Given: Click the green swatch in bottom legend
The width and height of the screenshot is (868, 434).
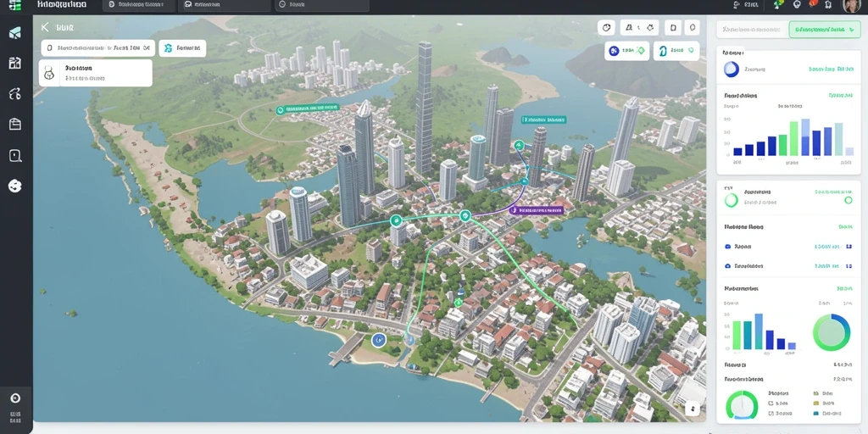Looking at the screenshot, I should 815,393.
